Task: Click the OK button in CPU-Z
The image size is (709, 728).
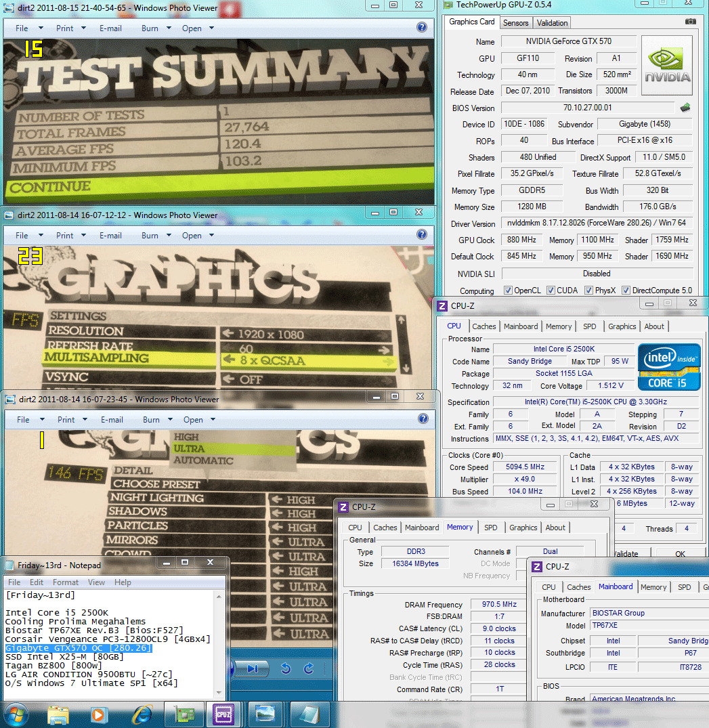Action: [x=680, y=553]
